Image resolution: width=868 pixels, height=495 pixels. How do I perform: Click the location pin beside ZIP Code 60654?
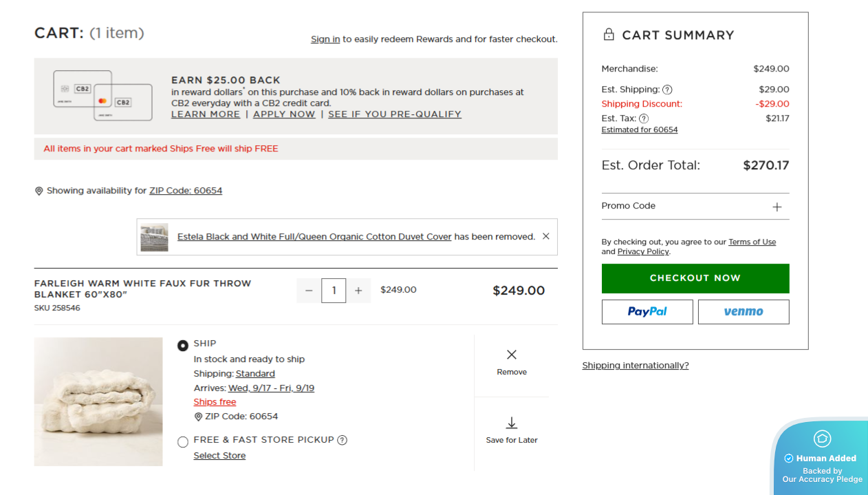point(199,416)
